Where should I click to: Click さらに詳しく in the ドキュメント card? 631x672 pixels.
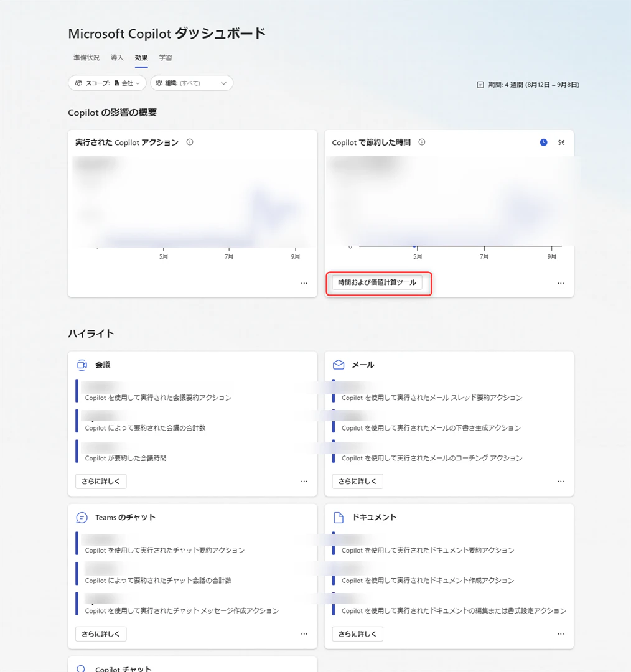click(x=358, y=634)
